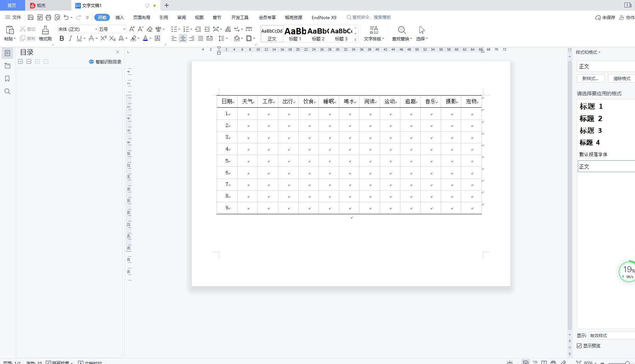Click the Clear Format button
The image size is (635, 364).
click(622, 79)
